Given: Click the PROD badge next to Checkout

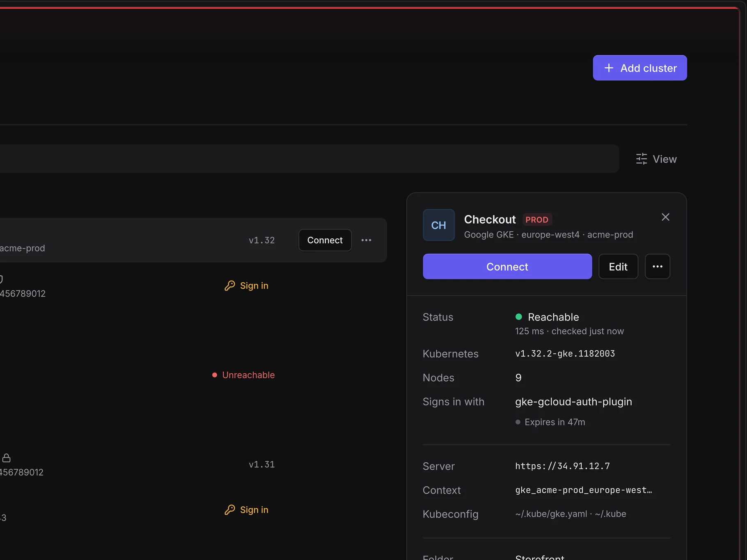Looking at the screenshot, I should (537, 219).
